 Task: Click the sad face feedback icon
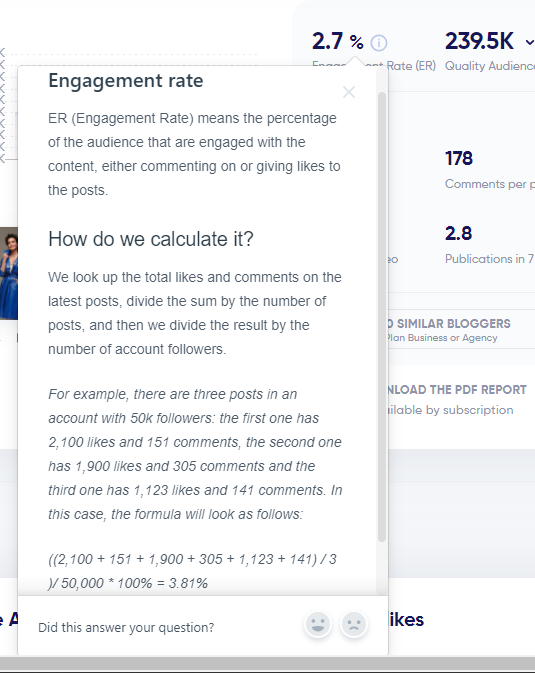354,624
